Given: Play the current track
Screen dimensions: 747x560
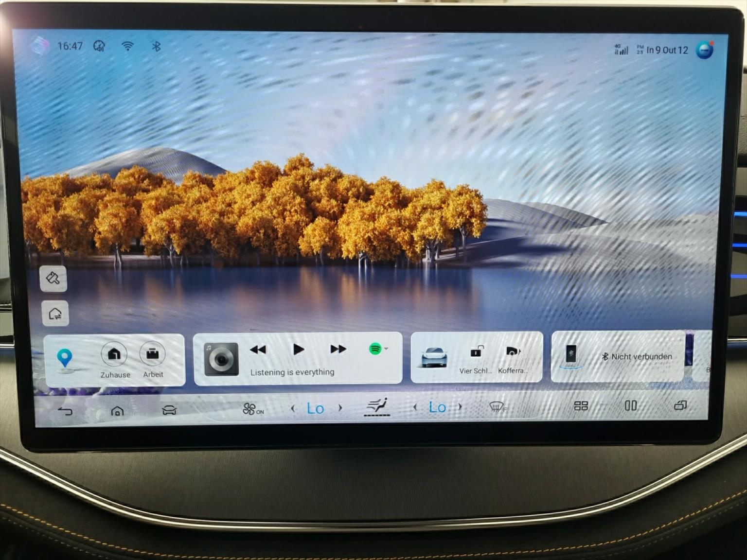Looking at the screenshot, I should 299,349.
